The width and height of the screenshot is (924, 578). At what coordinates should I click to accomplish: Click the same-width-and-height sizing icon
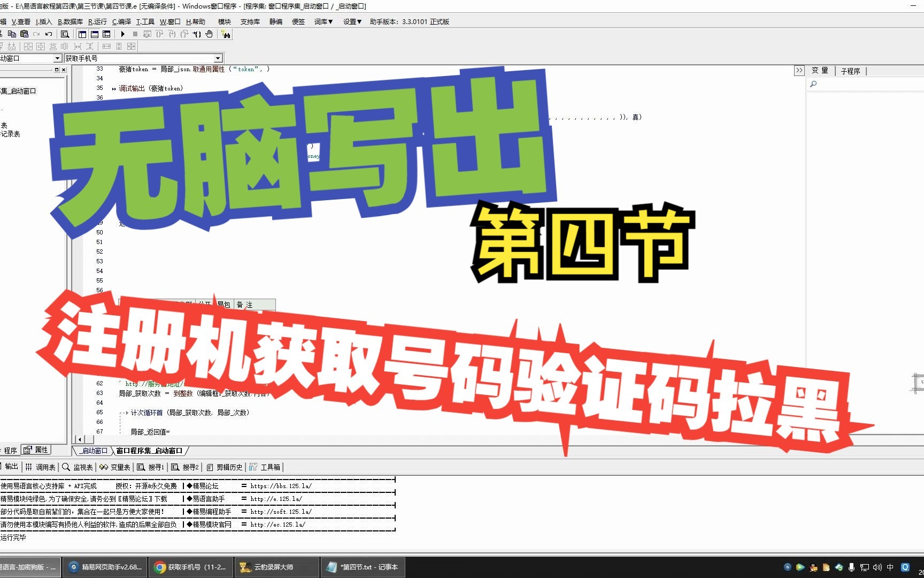pyautogui.click(x=131, y=47)
